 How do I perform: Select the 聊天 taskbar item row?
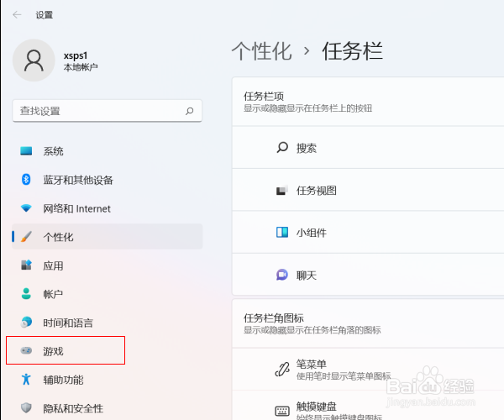point(368,275)
